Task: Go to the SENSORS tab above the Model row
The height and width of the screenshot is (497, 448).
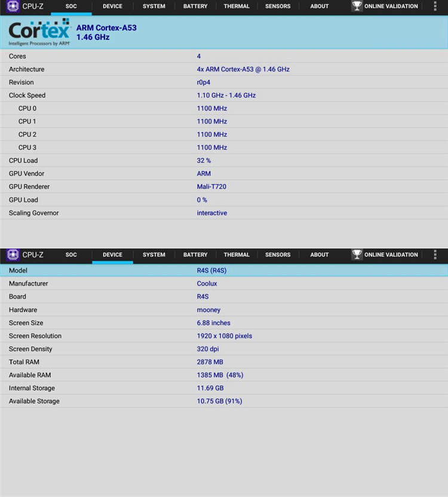Action: [278, 255]
